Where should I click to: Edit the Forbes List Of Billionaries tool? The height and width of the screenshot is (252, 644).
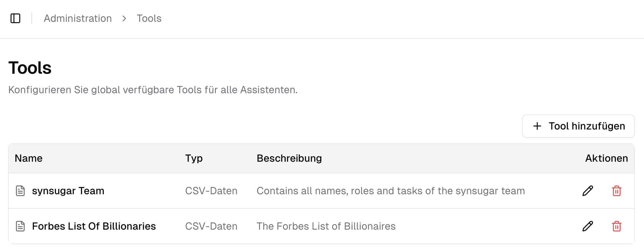click(x=587, y=226)
